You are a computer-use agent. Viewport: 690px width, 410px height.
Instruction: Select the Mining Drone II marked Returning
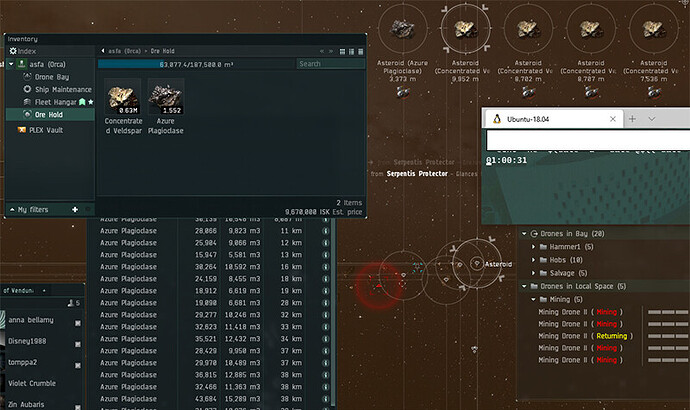(585, 336)
